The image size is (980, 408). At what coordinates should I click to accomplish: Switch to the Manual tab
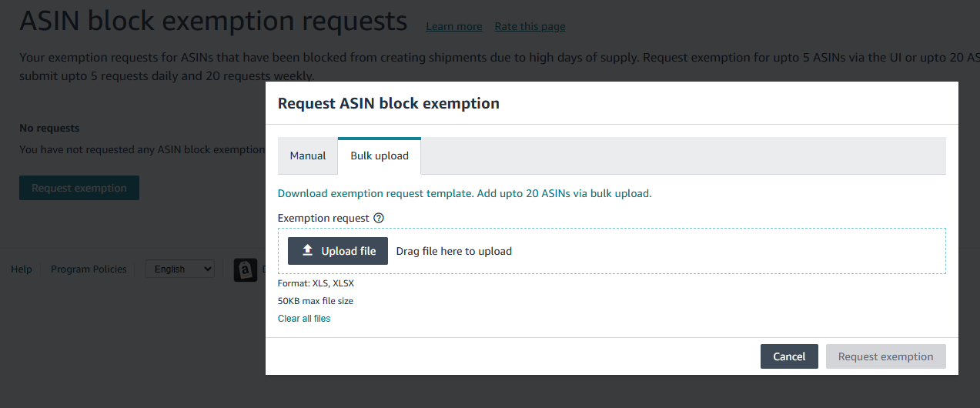308,156
